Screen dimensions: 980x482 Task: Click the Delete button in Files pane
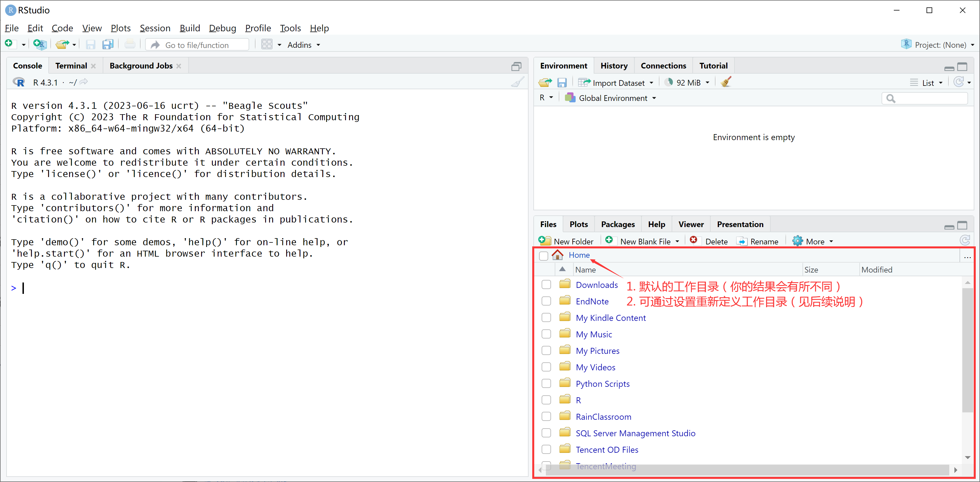click(x=709, y=241)
